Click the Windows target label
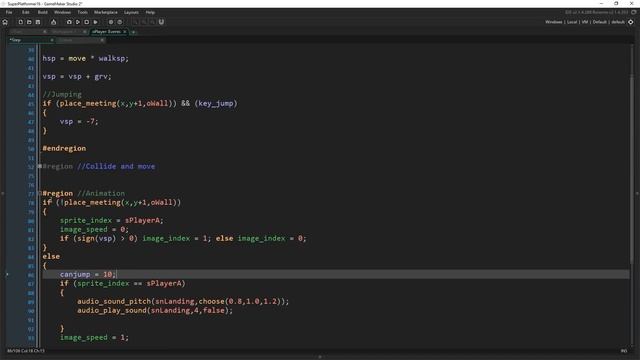Screen dimensions: 640x360 [x=553, y=22]
